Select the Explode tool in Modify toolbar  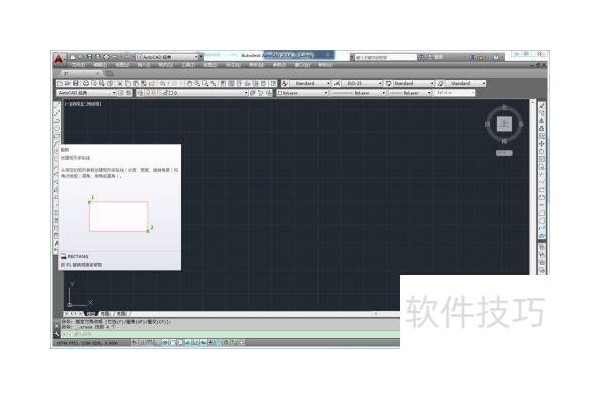(542, 236)
